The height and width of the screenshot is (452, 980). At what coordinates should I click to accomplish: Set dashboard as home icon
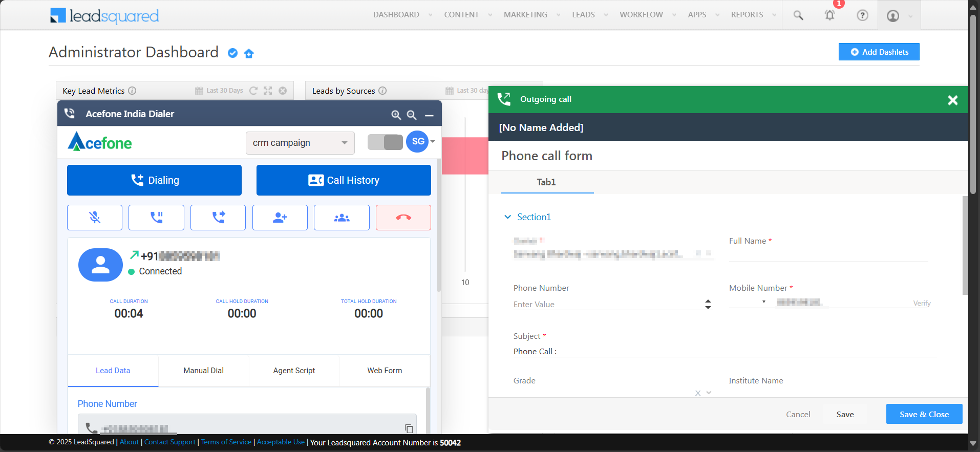click(249, 54)
